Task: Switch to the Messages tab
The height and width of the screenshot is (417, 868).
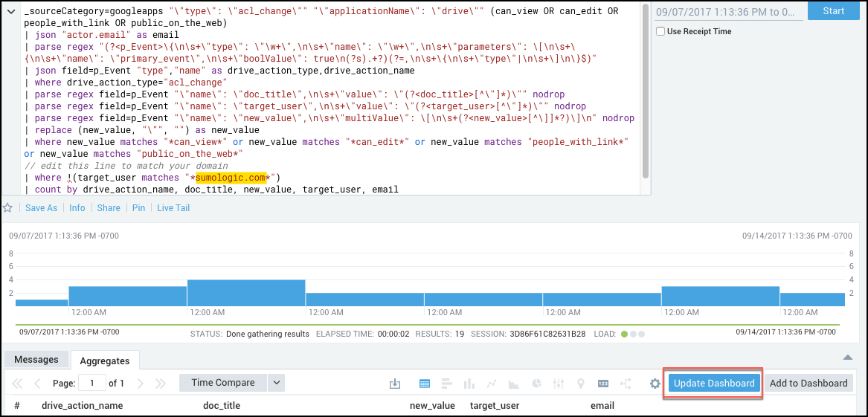Action: tap(36, 360)
